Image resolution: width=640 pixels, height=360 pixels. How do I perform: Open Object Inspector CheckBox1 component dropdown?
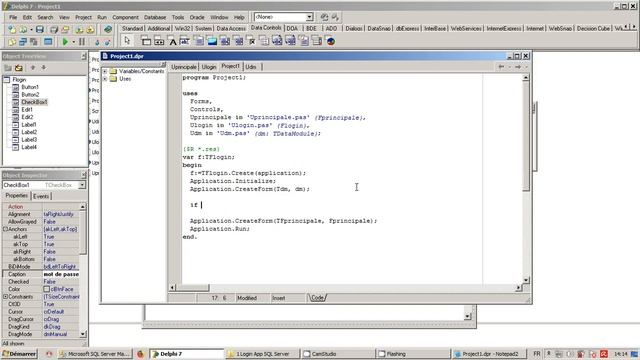82,185
